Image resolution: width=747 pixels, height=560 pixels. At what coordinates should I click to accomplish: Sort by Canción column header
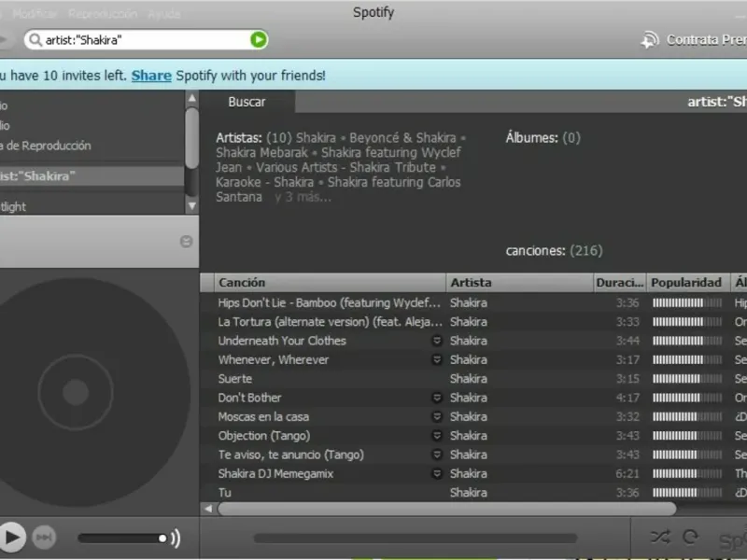point(330,283)
